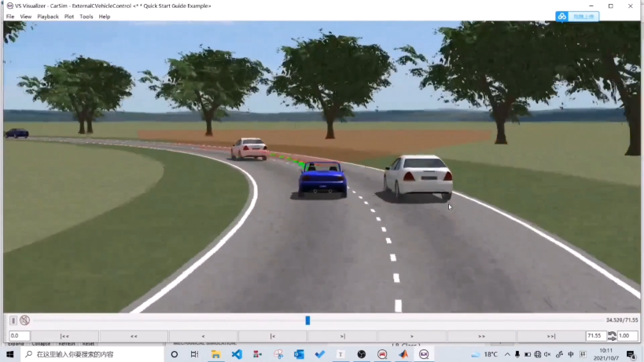Click the playback speed field showing 1.00
Viewport: 644px width, 362px height.
pos(627,336)
